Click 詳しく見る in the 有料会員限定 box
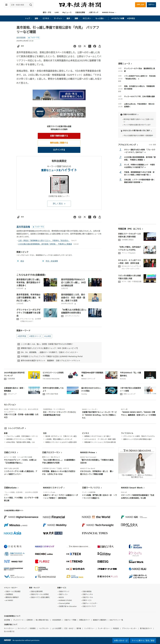 [59, 204]
